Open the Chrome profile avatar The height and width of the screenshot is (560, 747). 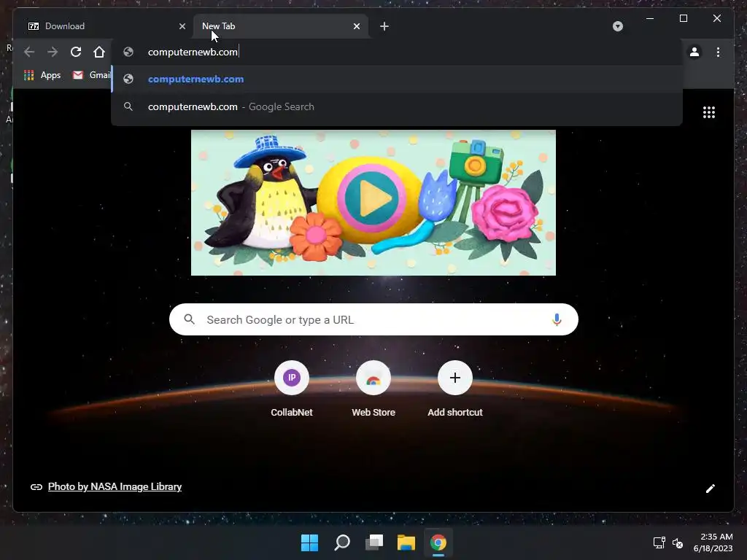pyautogui.click(x=694, y=52)
